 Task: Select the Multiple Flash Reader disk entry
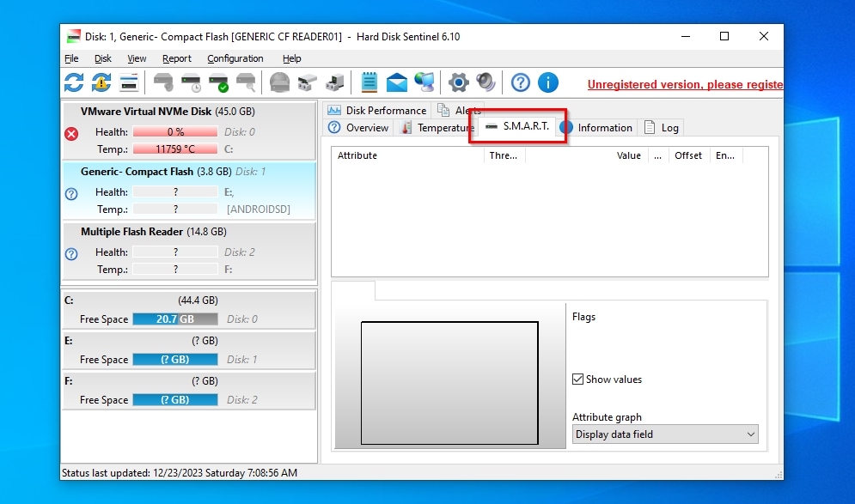coord(189,252)
